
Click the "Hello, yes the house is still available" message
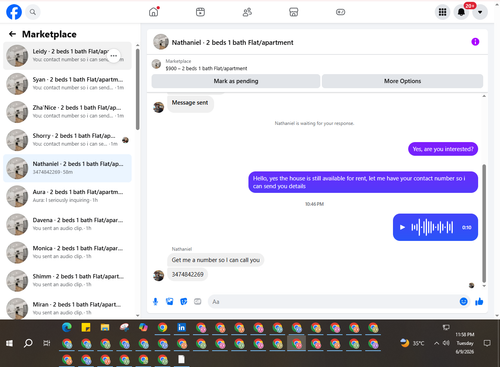click(363, 182)
